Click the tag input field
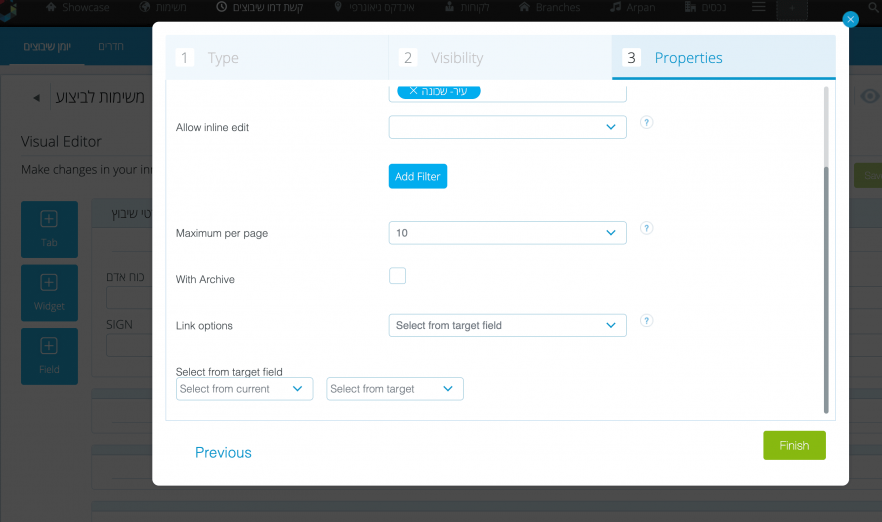 point(507,93)
